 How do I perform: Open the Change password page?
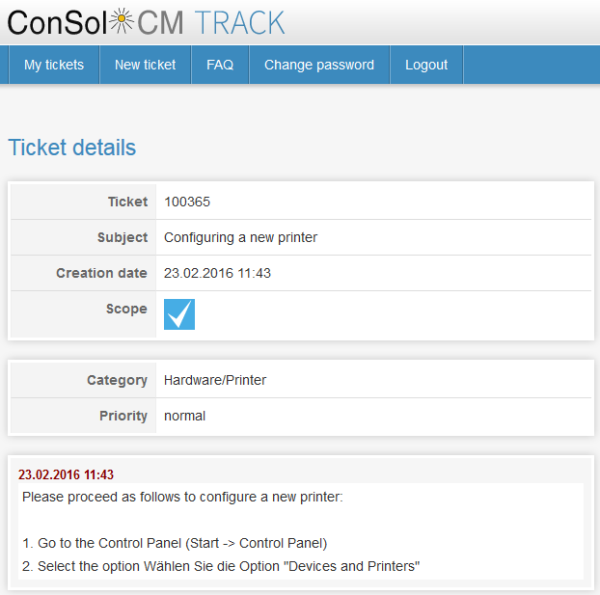pyautogui.click(x=319, y=65)
